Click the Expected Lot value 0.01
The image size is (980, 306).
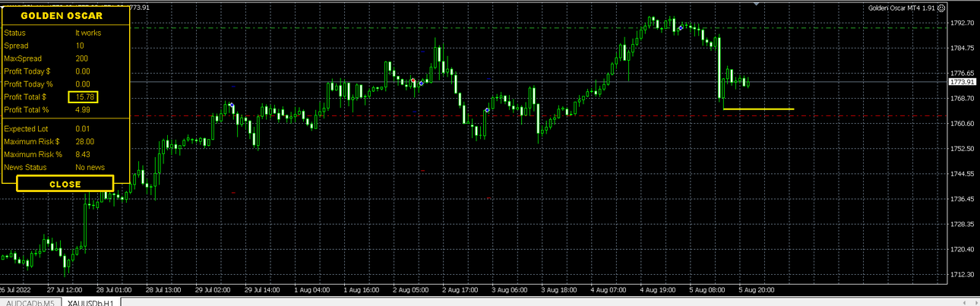click(x=83, y=128)
